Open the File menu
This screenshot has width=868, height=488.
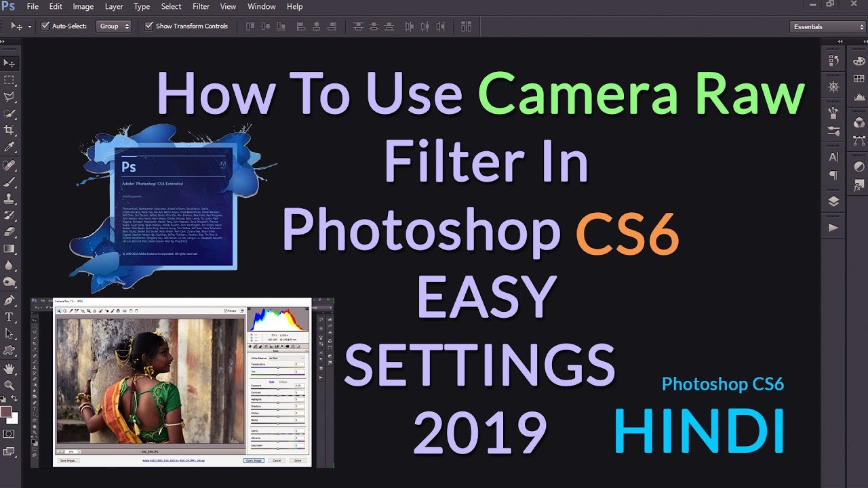tap(33, 6)
